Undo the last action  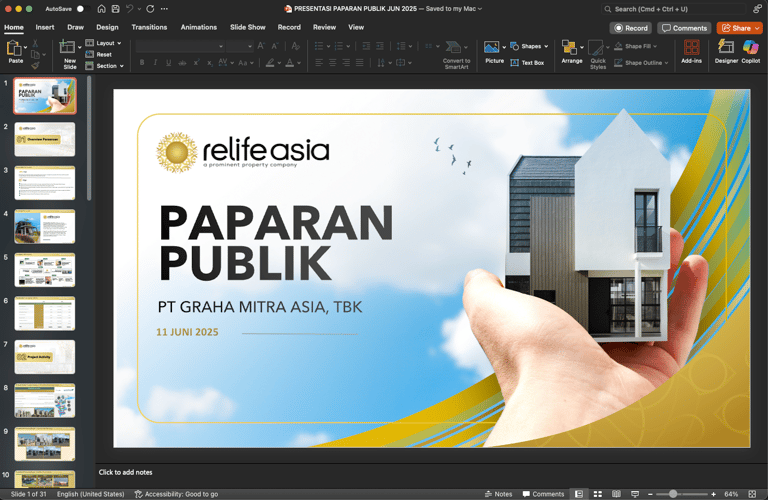pyautogui.click(x=129, y=9)
